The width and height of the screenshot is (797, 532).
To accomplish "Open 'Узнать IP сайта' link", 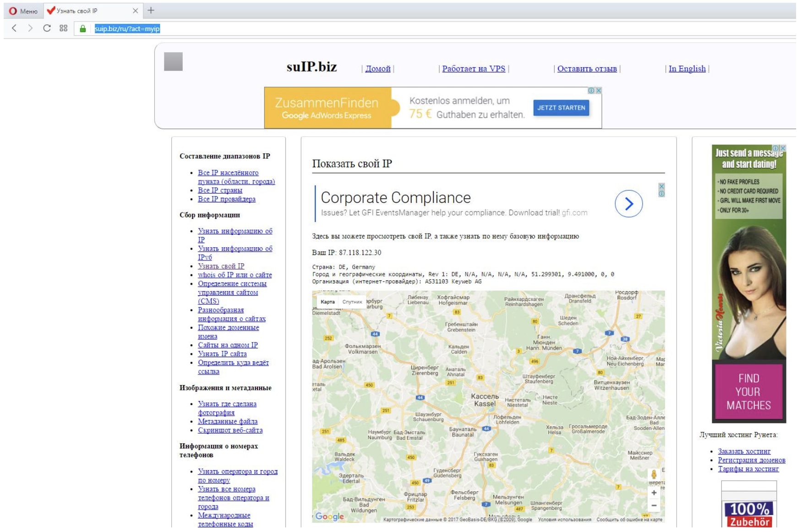I will click(222, 354).
